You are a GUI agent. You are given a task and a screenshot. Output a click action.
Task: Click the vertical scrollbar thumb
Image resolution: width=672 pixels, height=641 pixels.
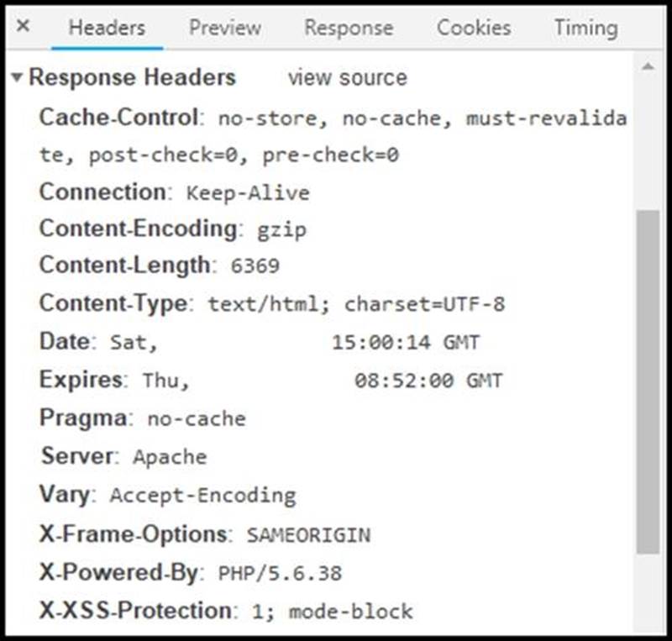click(x=647, y=378)
